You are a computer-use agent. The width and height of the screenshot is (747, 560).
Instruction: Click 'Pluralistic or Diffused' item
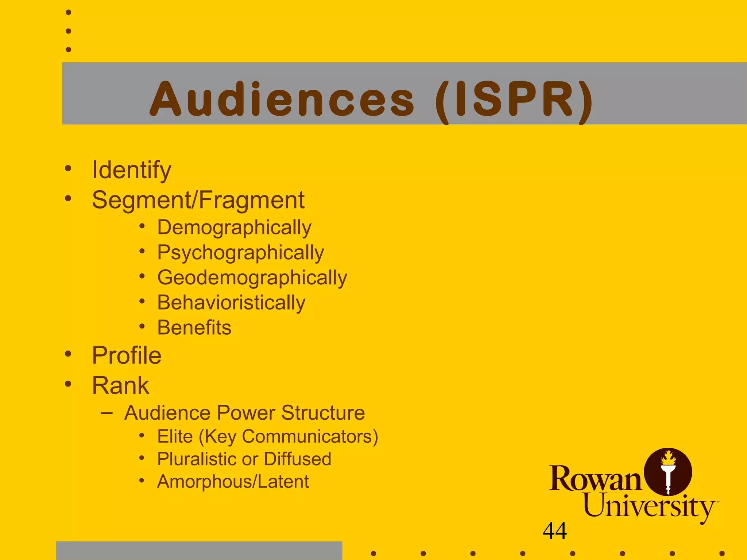pyautogui.click(x=244, y=459)
